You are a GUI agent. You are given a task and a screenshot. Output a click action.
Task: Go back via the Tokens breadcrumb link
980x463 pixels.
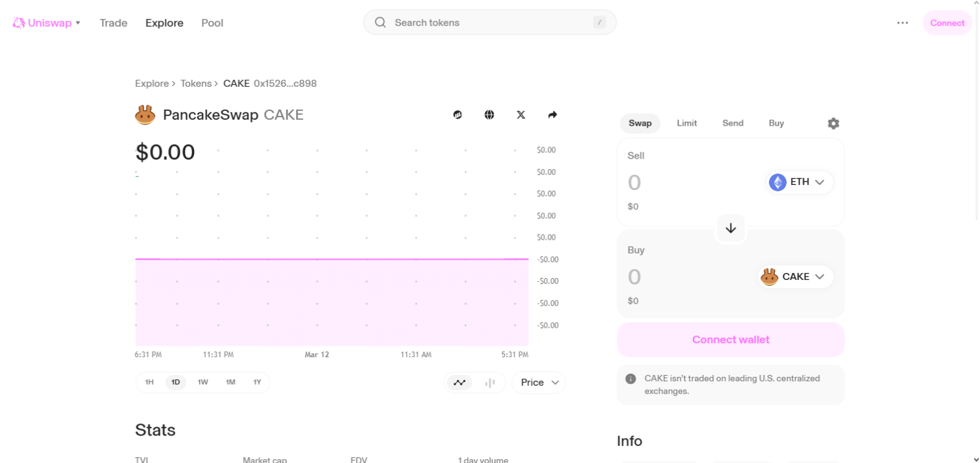(x=196, y=83)
